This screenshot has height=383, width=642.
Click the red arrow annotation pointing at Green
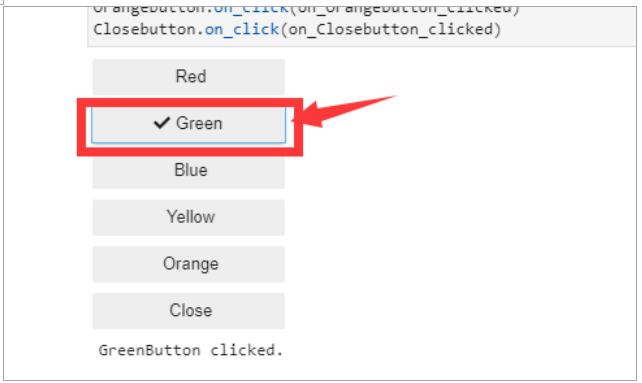[344, 111]
